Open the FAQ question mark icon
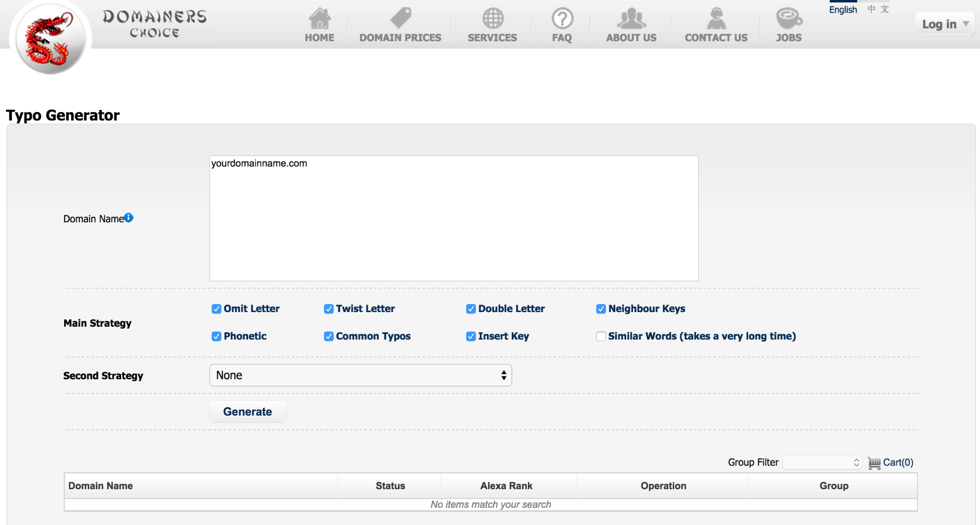 [562, 19]
